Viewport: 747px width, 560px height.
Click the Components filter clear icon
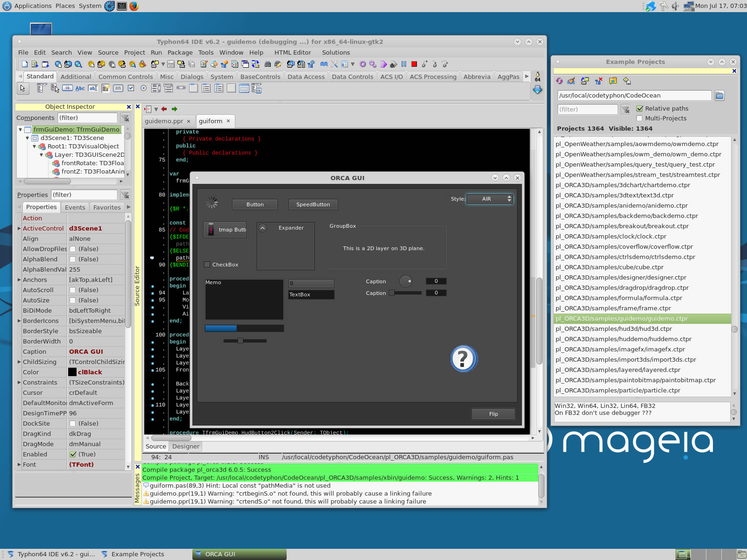[x=125, y=118]
